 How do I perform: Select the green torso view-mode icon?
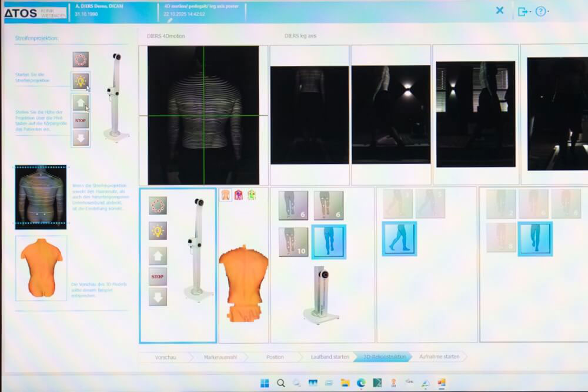(251, 195)
